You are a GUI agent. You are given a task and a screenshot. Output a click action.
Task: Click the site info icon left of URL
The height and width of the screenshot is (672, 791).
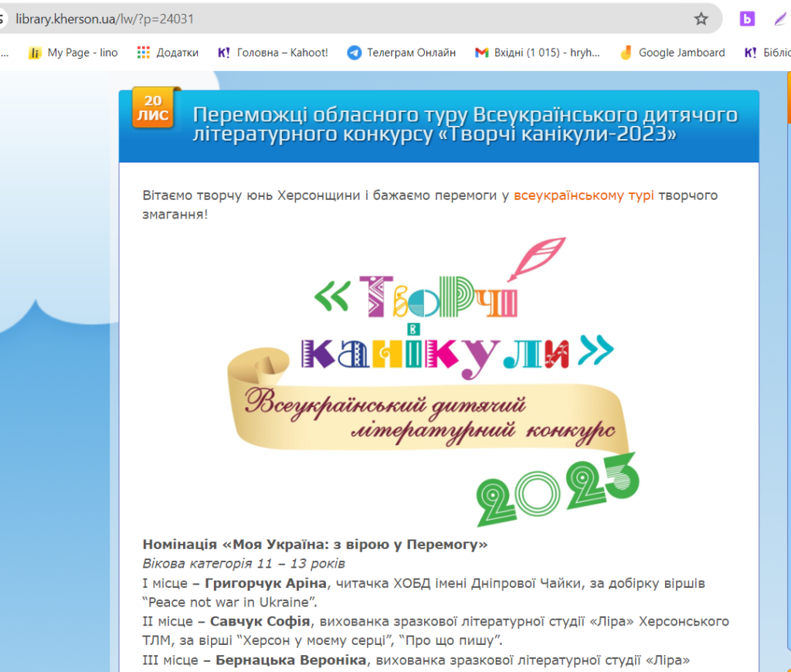pyautogui.click(x=2, y=19)
